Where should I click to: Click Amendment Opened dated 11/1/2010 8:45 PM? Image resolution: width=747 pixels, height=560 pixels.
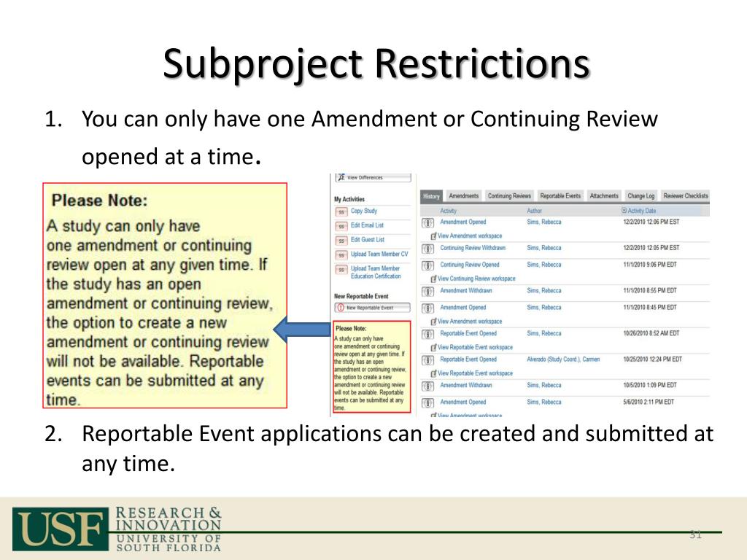click(x=463, y=308)
